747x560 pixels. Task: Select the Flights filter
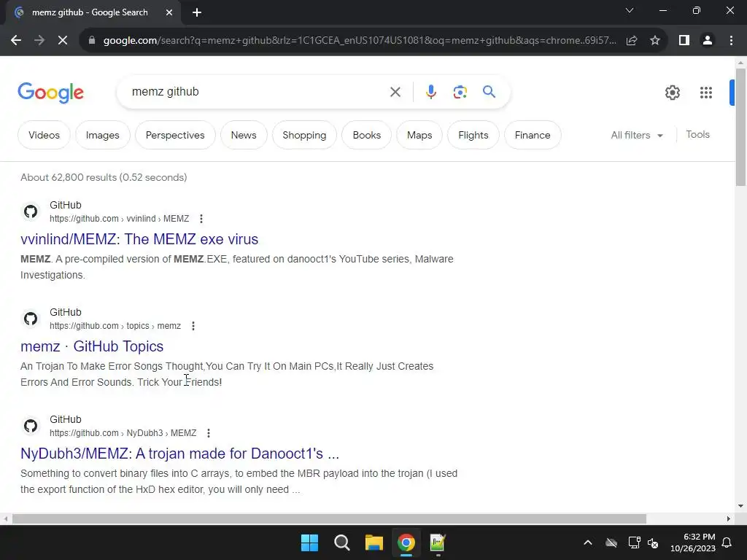473,135
